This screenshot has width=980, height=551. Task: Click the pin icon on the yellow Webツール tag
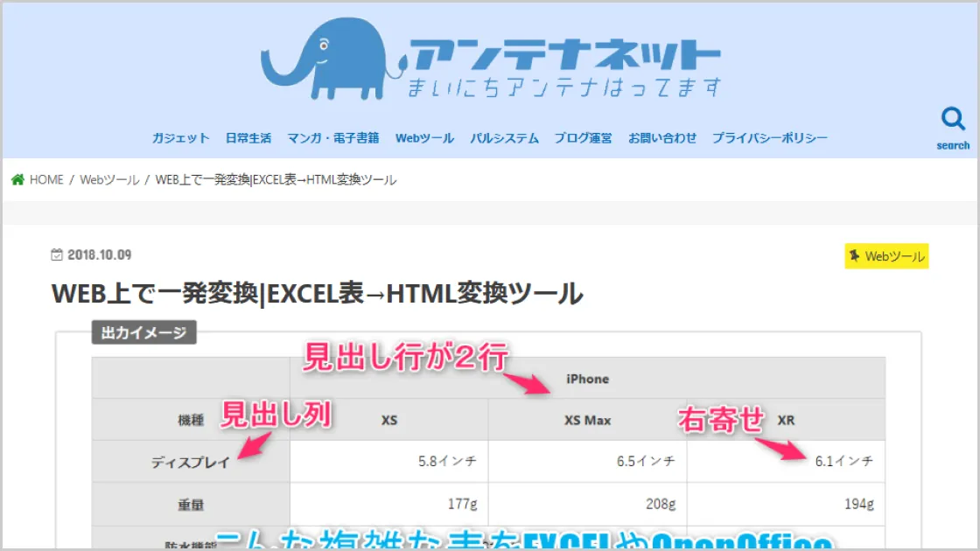(x=853, y=256)
